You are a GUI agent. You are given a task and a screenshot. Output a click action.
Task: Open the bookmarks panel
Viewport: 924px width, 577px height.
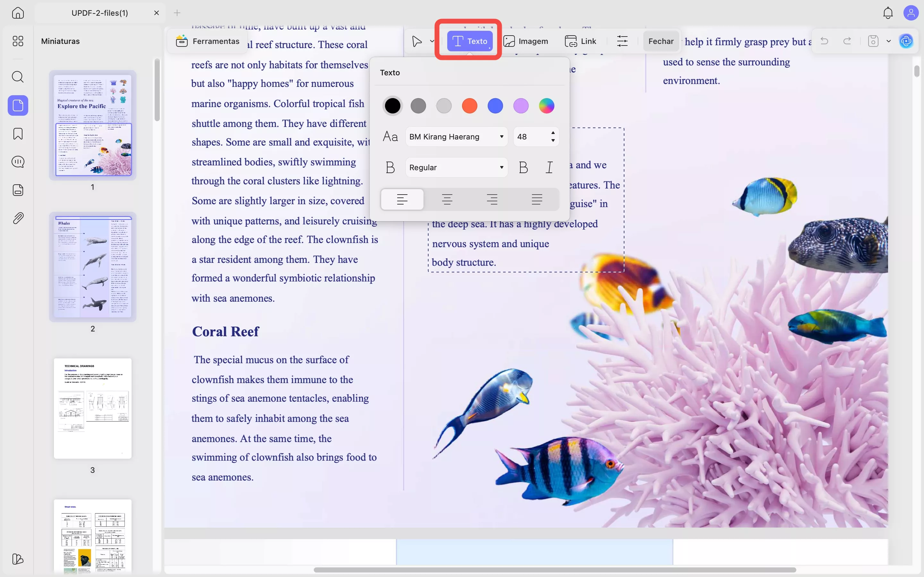18,134
